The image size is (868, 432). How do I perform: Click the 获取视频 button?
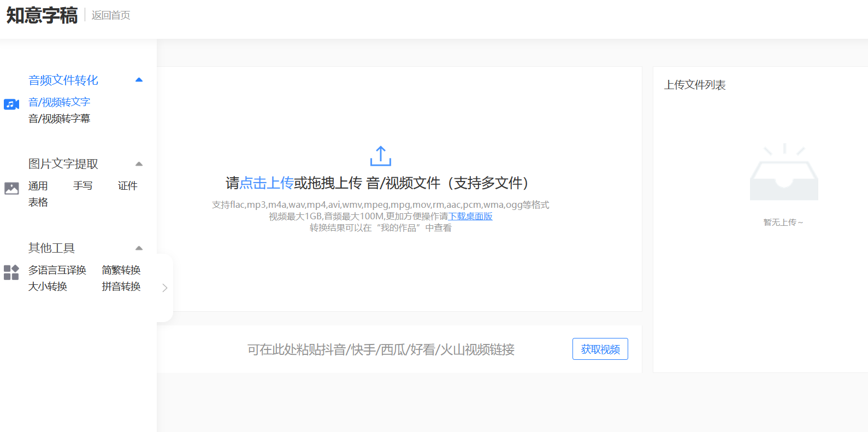tap(600, 349)
